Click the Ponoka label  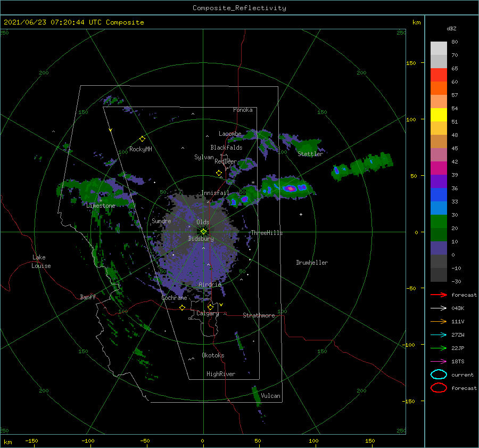(243, 110)
